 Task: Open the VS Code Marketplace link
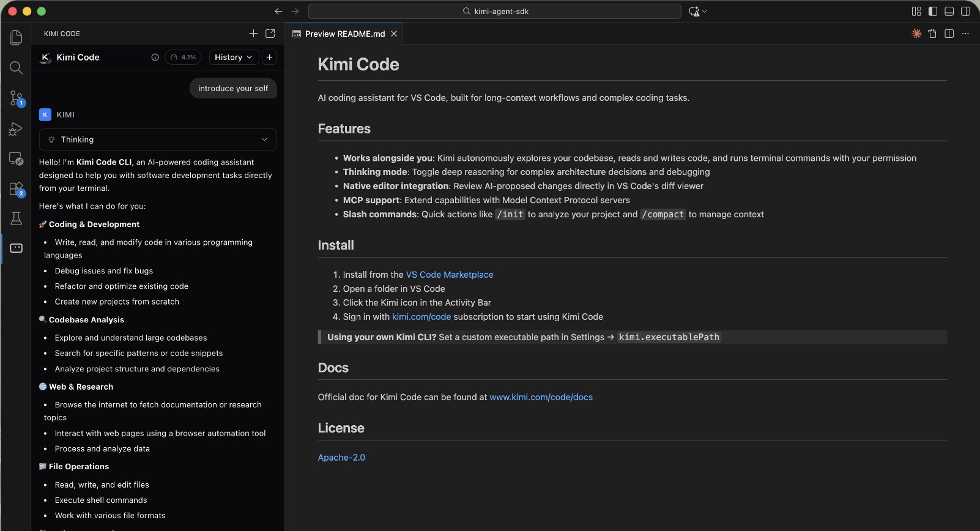[450, 275]
